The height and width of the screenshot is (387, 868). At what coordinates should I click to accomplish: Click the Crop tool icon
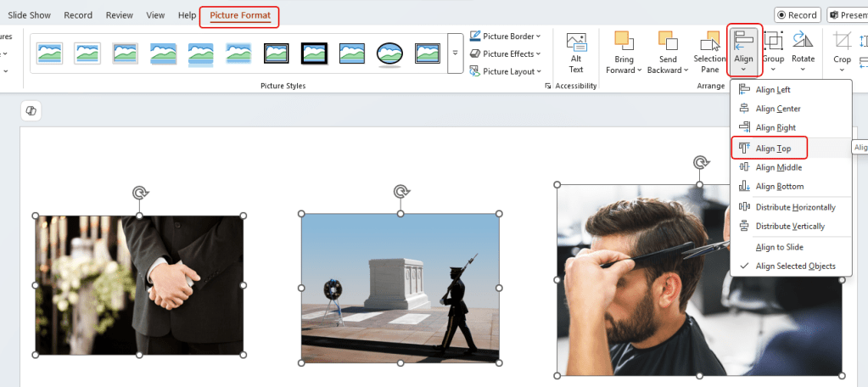tap(842, 42)
